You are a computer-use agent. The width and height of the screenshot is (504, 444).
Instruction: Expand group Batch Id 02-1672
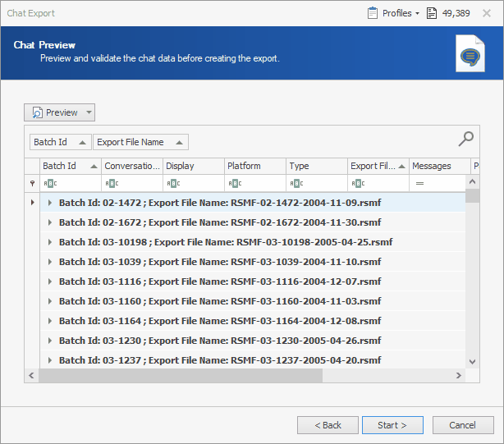[x=50, y=222]
